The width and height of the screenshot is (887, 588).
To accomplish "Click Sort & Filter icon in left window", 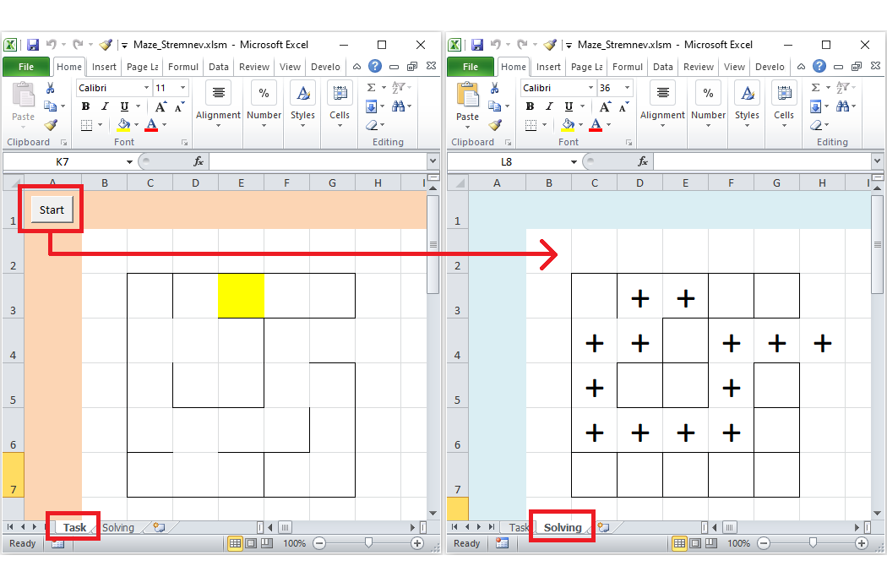I will [x=398, y=88].
